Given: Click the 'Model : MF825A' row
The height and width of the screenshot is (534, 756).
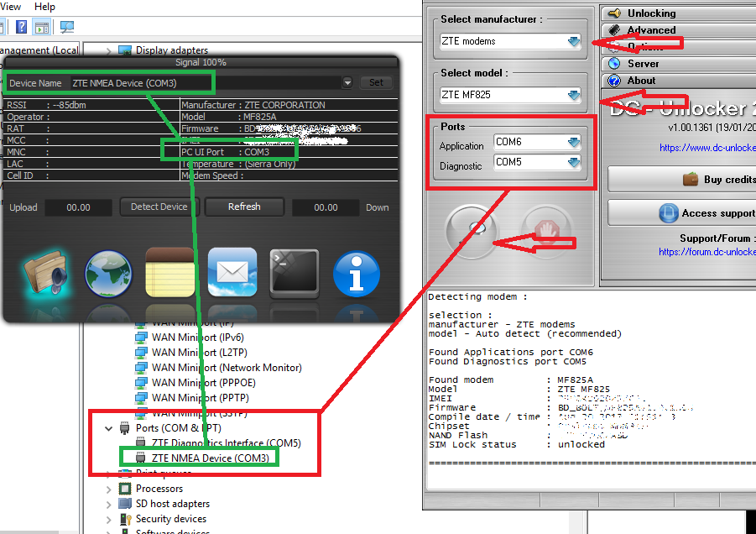Looking at the screenshot, I should click(289, 117).
